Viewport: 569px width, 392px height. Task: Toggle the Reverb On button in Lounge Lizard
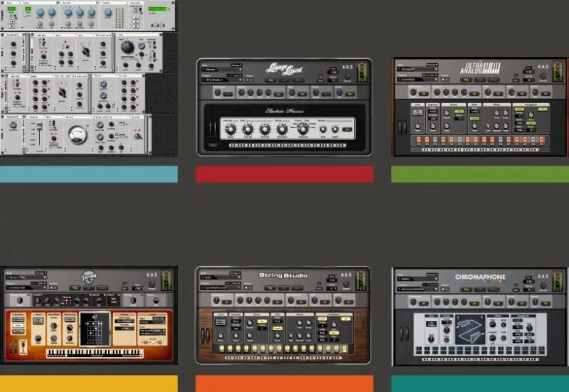[x=349, y=94]
